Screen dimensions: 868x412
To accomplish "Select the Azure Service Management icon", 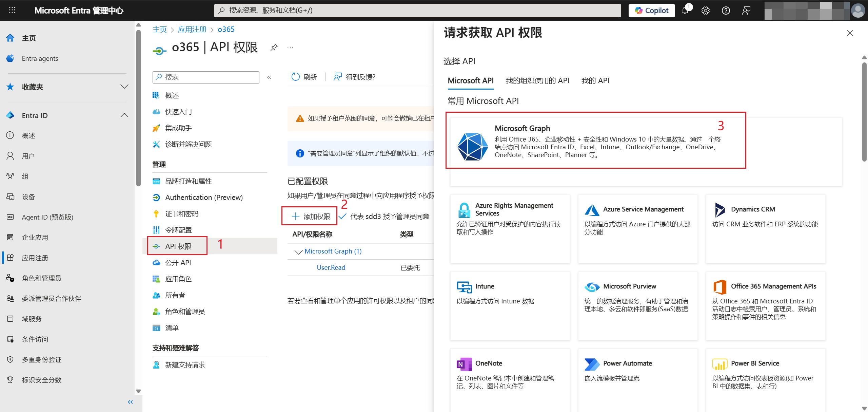I will click(592, 210).
